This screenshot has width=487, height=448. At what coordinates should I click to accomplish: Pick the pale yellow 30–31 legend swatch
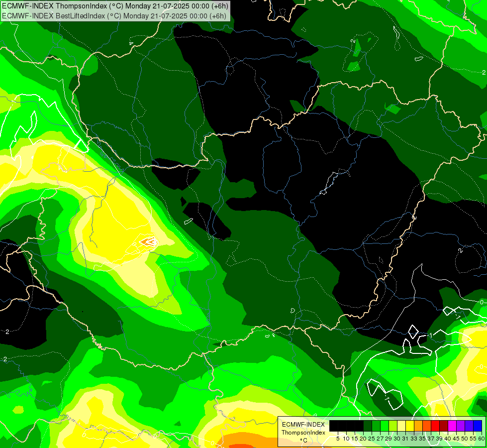(401, 426)
